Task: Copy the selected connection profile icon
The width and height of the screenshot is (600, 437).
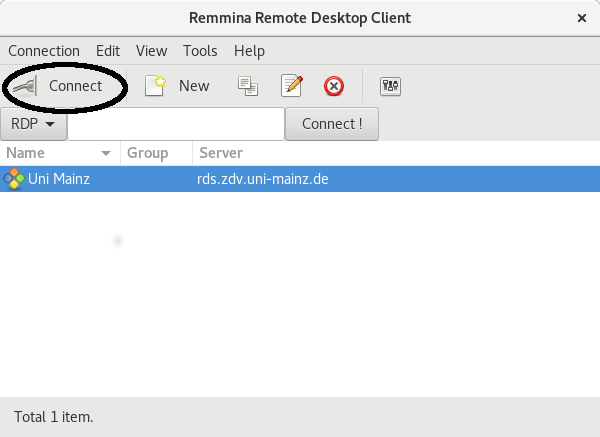Action: point(248,86)
